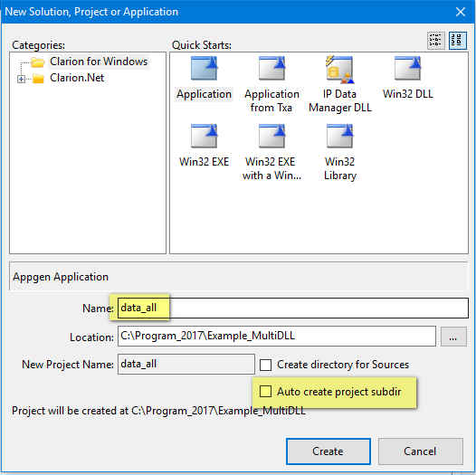Expand the Clarion.Net tree node
Screen dimensions: 476x475
[x=21, y=80]
